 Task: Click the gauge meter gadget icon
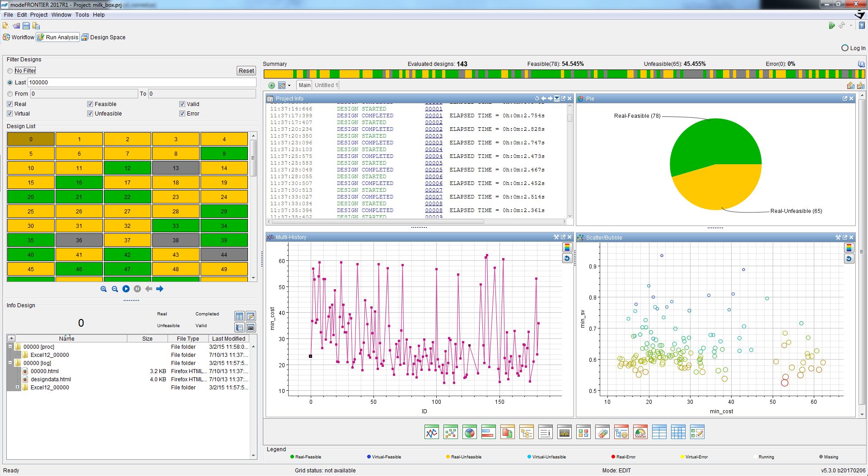pos(640,432)
